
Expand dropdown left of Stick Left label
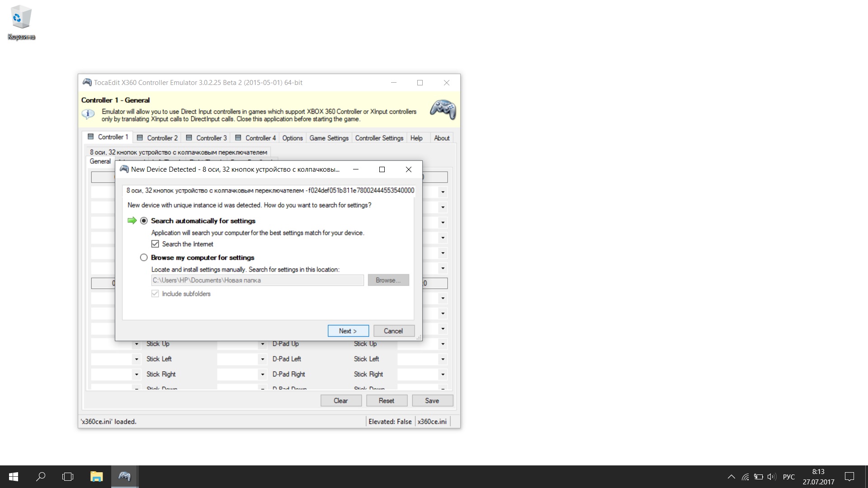click(137, 359)
